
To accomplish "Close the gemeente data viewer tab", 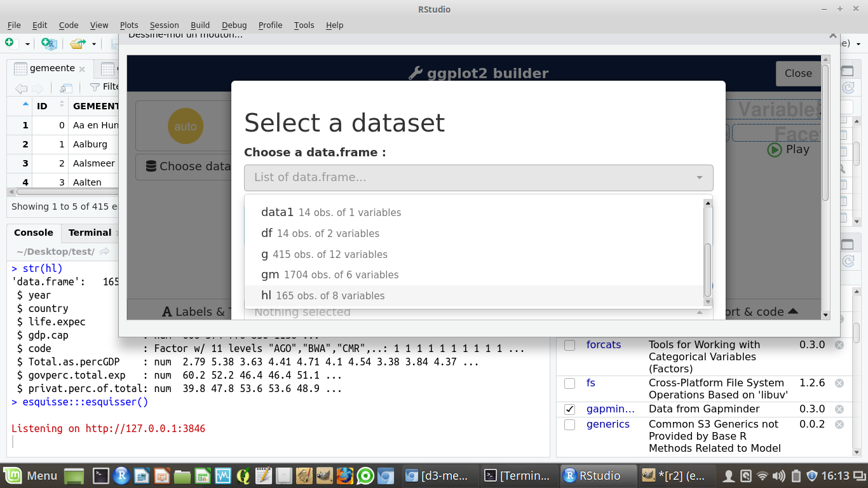I will pos(82,69).
